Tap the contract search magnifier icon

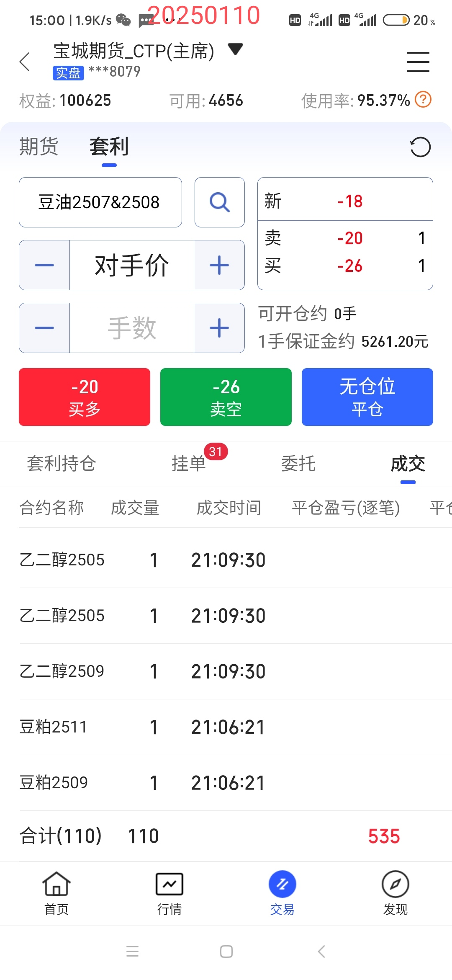coord(219,202)
